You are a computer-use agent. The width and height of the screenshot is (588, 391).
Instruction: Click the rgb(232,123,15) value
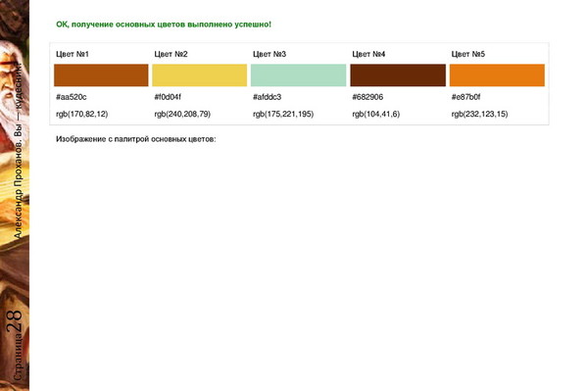[479, 114]
